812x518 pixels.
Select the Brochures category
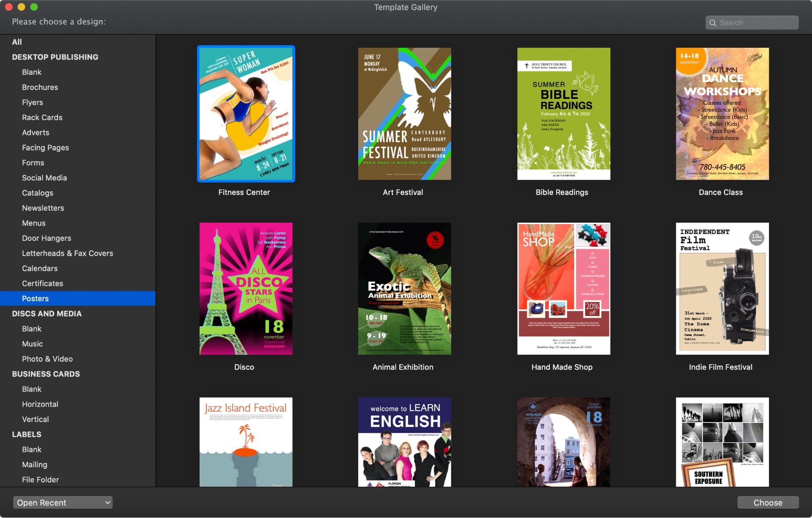(x=40, y=87)
